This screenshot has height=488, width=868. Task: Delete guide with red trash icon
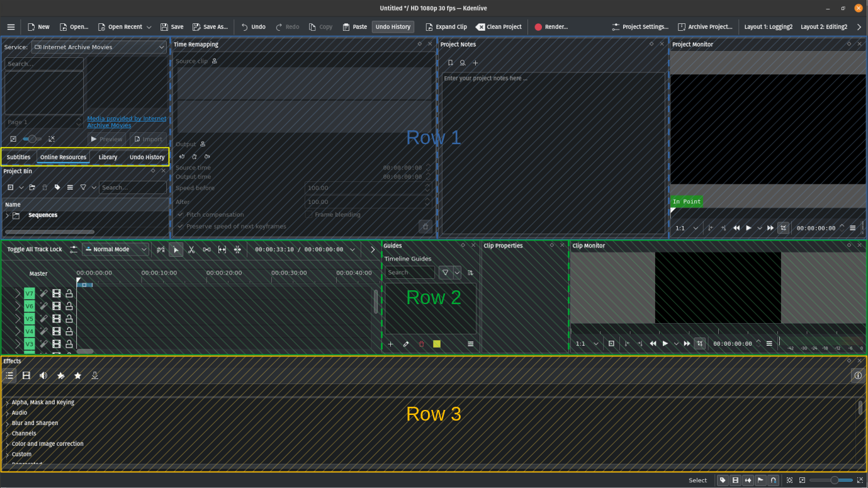[422, 344]
